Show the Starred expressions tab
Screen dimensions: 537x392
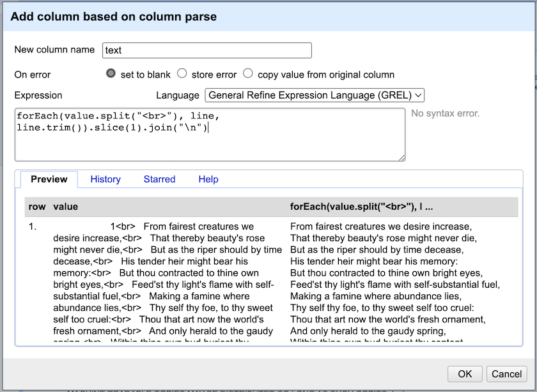(x=159, y=180)
